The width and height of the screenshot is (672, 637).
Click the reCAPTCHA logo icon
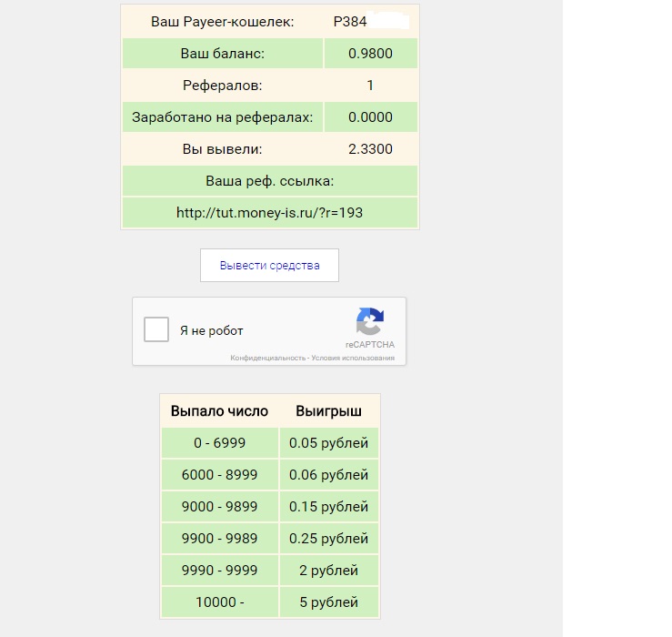[x=369, y=323]
